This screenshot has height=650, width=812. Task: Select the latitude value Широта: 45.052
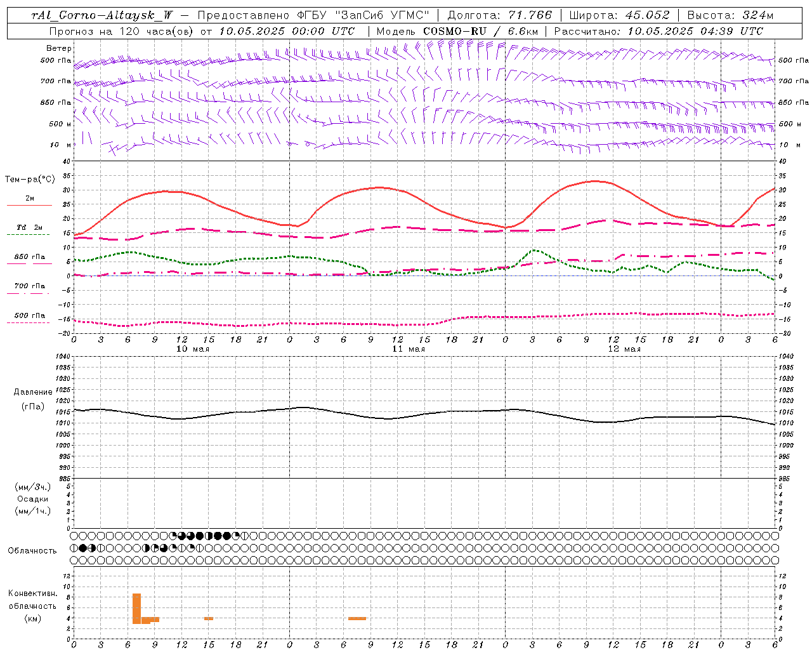point(619,15)
